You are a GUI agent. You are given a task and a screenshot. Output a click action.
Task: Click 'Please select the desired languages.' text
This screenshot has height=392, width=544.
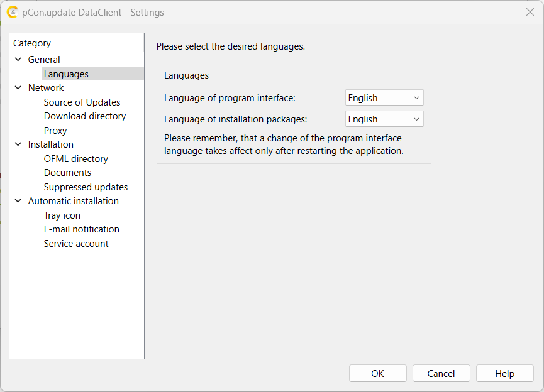pos(231,46)
